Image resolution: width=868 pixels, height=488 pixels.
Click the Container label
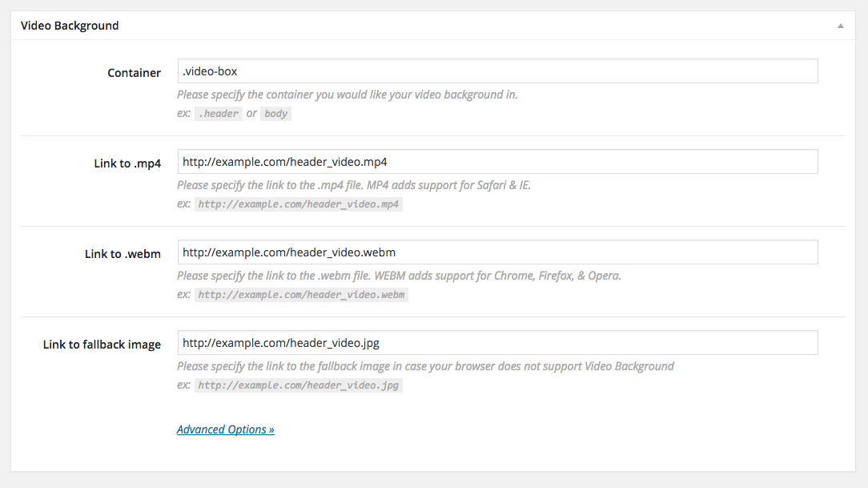(134, 73)
